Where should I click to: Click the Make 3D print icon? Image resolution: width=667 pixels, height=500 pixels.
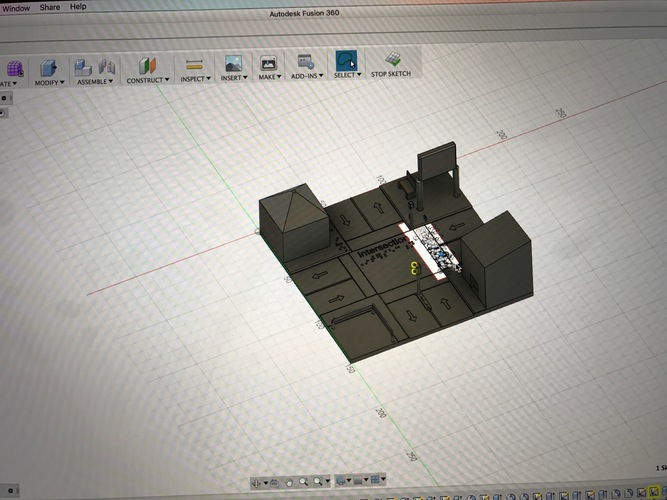click(x=268, y=63)
